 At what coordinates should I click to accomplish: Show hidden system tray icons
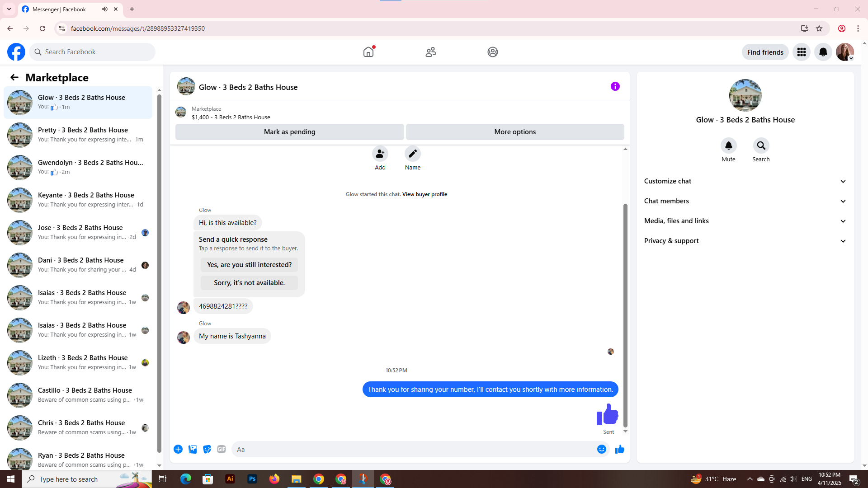(750, 479)
